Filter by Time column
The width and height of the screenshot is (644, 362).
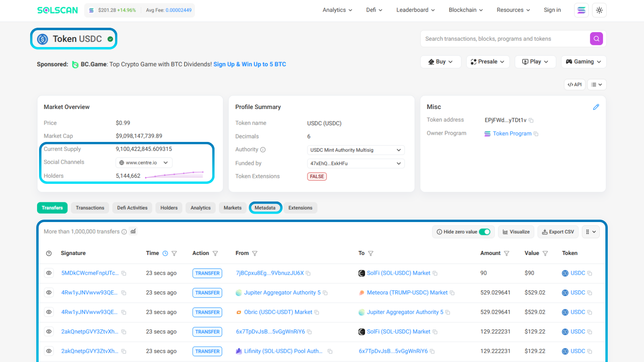point(174,253)
